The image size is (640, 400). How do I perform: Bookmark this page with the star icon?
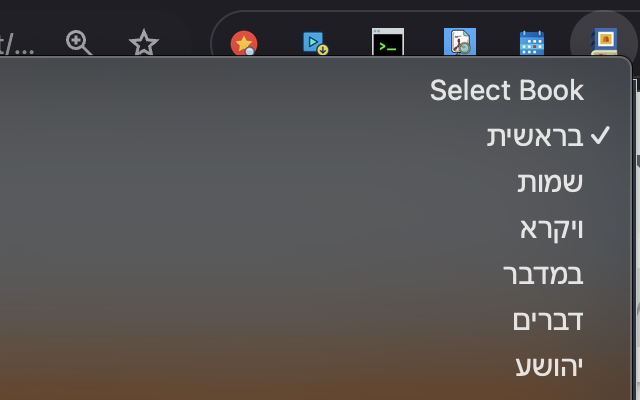144,42
